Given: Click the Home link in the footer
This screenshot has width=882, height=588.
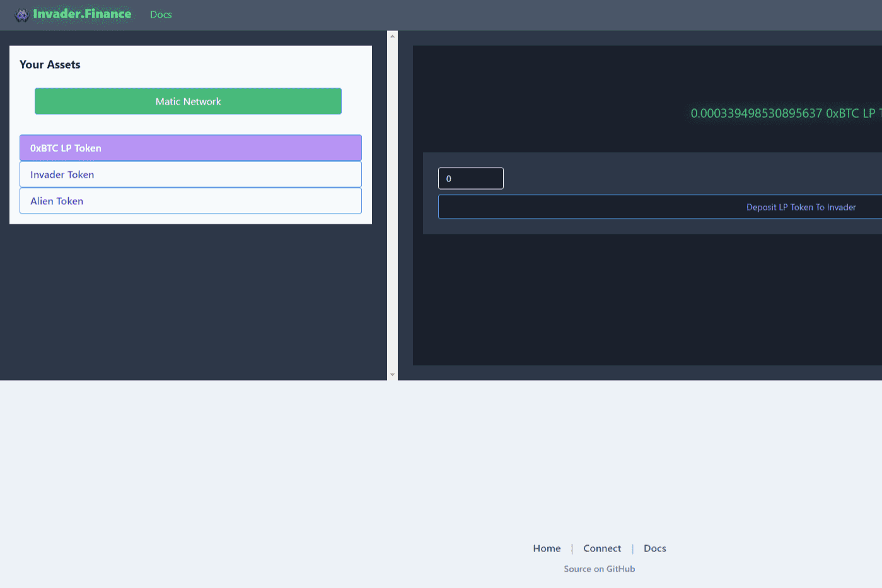Looking at the screenshot, I should coord(546,548).
